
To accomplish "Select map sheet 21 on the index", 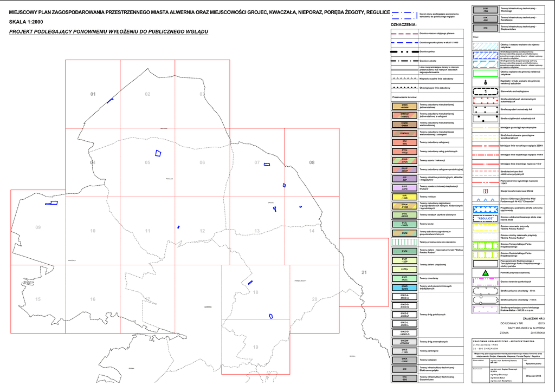I will pos(364,272).
